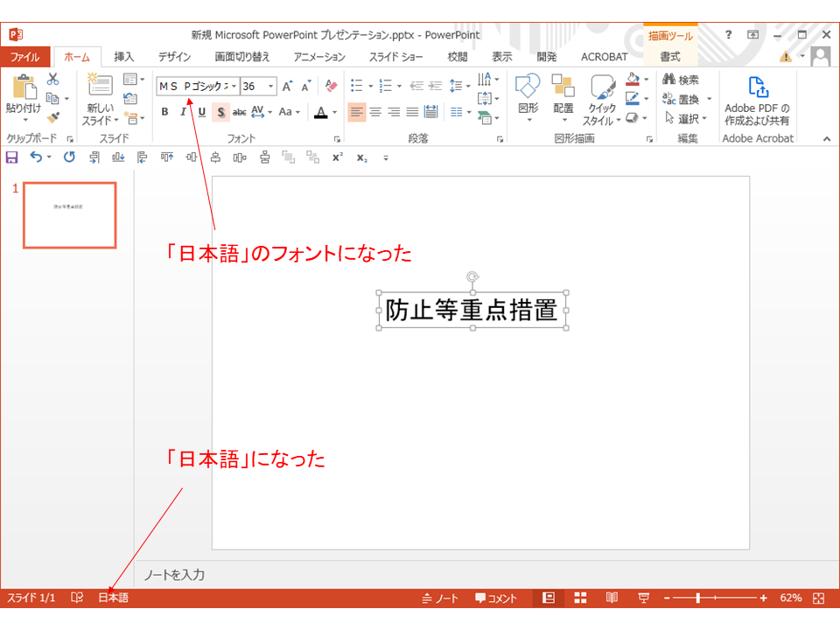Click the Adobe PDF create and share icon

757,87
